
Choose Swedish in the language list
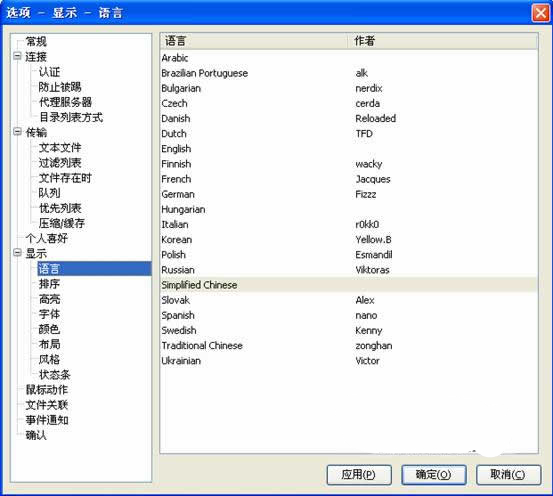pyautogui.click(x=179, y=331)
